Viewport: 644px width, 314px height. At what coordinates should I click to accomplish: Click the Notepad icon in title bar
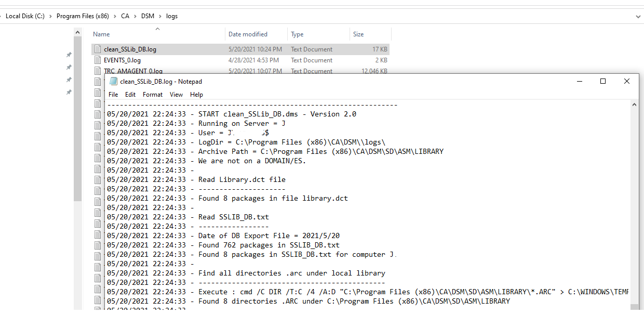pos(113,82)
